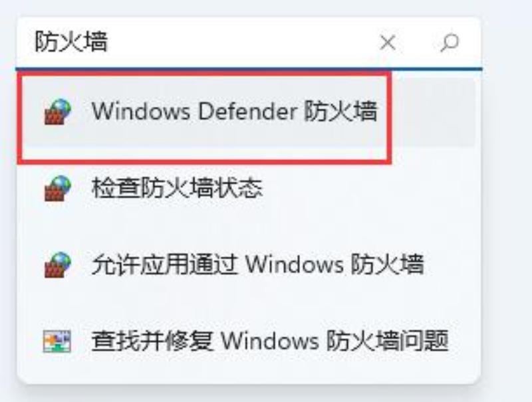
Task: Click the firewall icon next to 检查防火墙状态
Action: 58,188
